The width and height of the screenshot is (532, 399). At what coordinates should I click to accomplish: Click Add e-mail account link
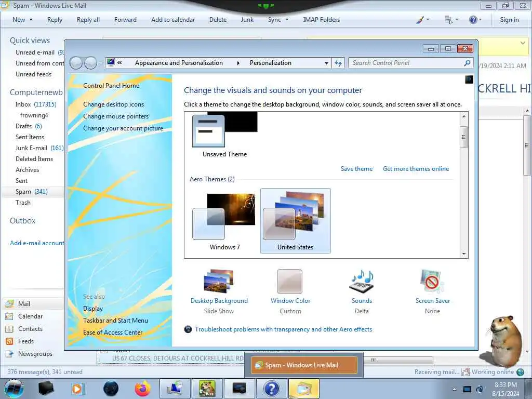(x=37, y=243)
